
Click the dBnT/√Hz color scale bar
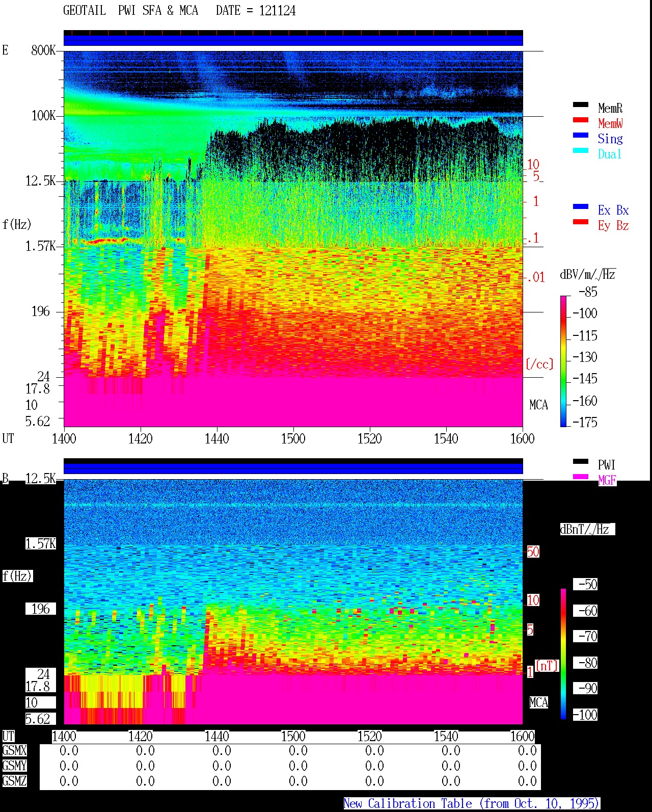(563, 653)
